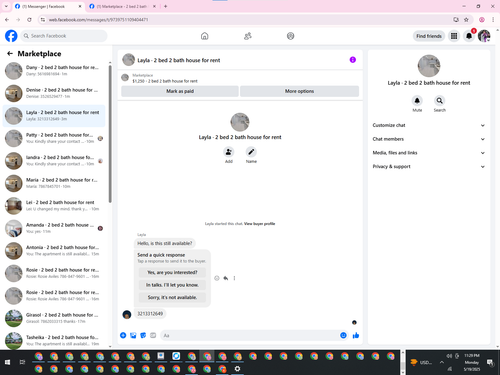The image size is (500, 375).
Task: Send 'Yes, are you interested?' quick response
Action: point(172,272)
